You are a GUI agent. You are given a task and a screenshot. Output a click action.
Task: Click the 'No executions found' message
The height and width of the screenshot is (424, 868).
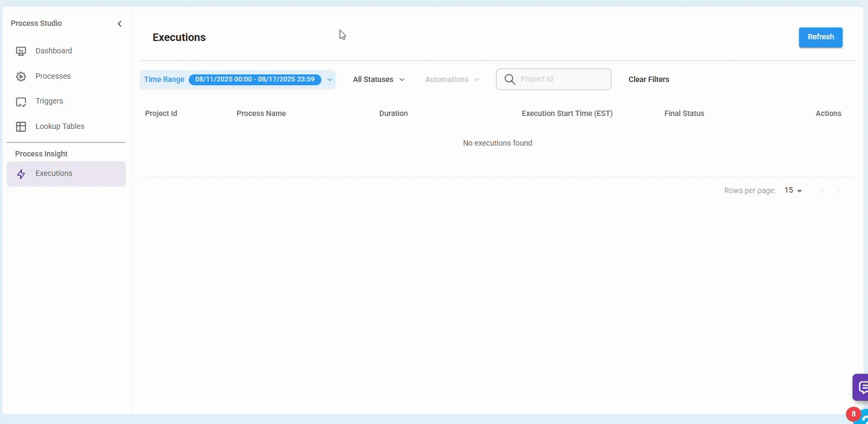(x=498, y=143)
